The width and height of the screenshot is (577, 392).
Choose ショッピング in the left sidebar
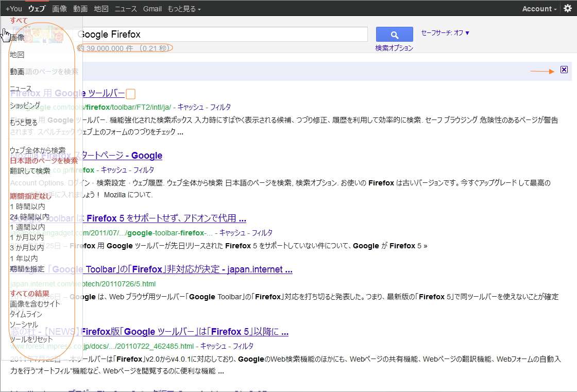pos(25,105)
